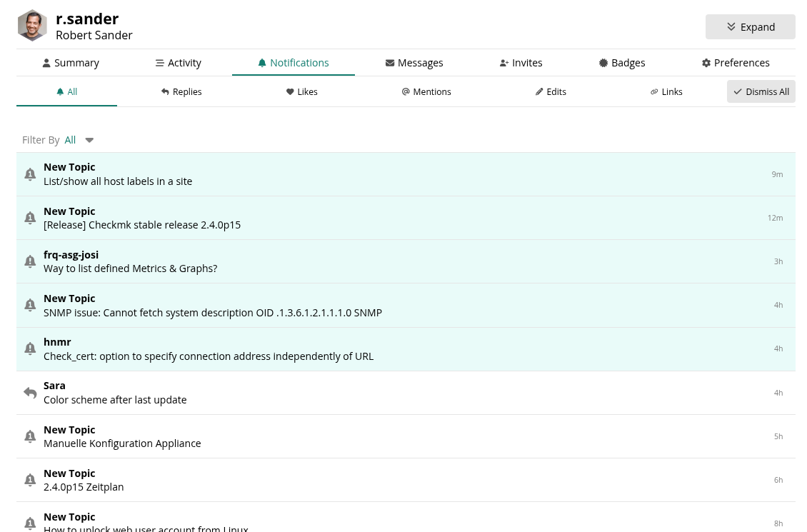The width and height of the screenshot is (807, 532).
Task: View the Badges tab
Action: coord(622,63)
